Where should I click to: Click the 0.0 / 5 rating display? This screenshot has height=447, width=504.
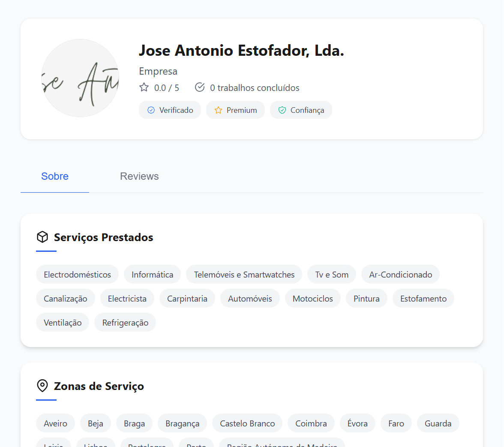tap(167, 87)
